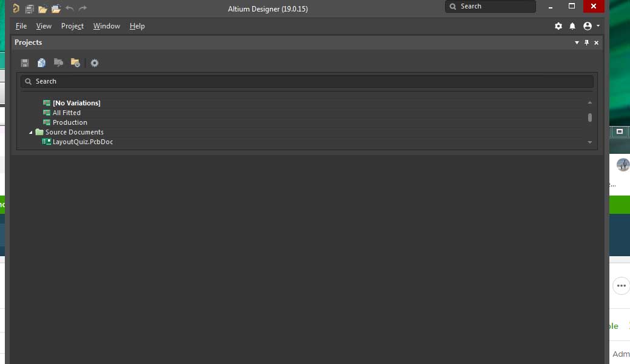Open system preferences gear at top right
630x364 pixels.
tap(558, 26)
